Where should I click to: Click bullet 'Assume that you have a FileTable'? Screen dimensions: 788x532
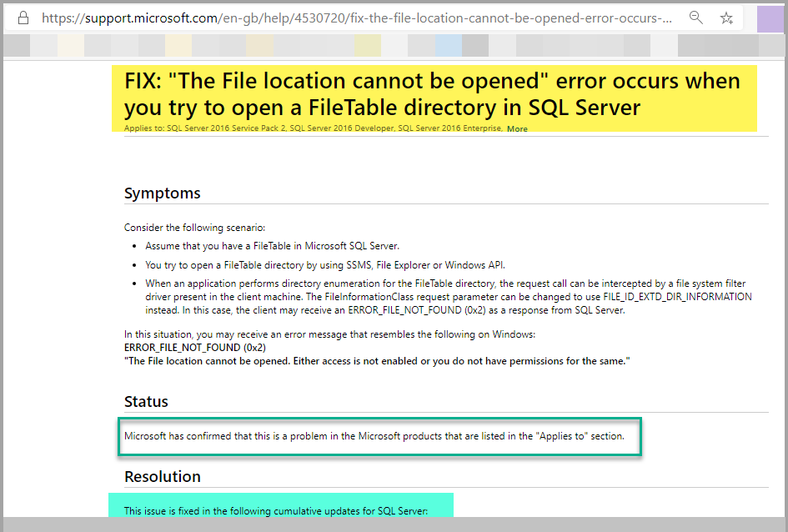[x=273, y=246]
